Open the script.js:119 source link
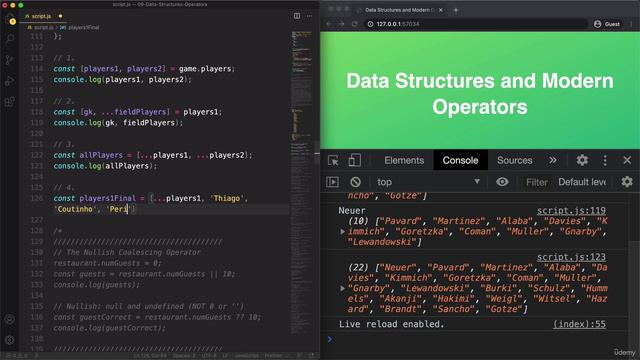640x360 pixels. [571, 211]
